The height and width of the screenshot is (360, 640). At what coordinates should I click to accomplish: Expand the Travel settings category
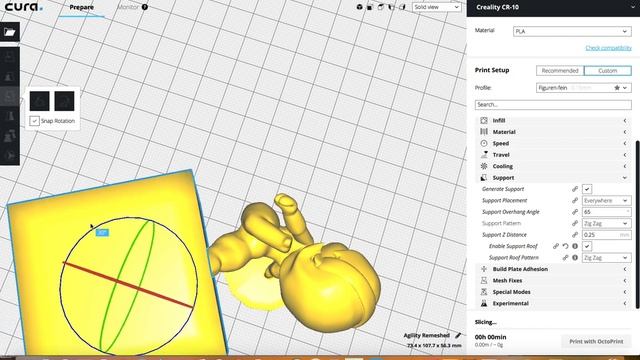(x=553, y=155)
